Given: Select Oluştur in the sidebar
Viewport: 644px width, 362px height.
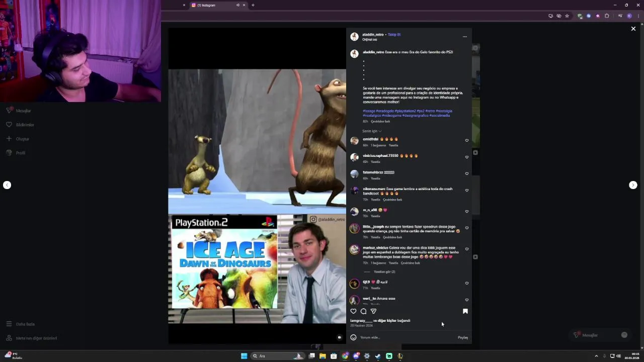Looking at the screenshot, I should coord(18,139).
